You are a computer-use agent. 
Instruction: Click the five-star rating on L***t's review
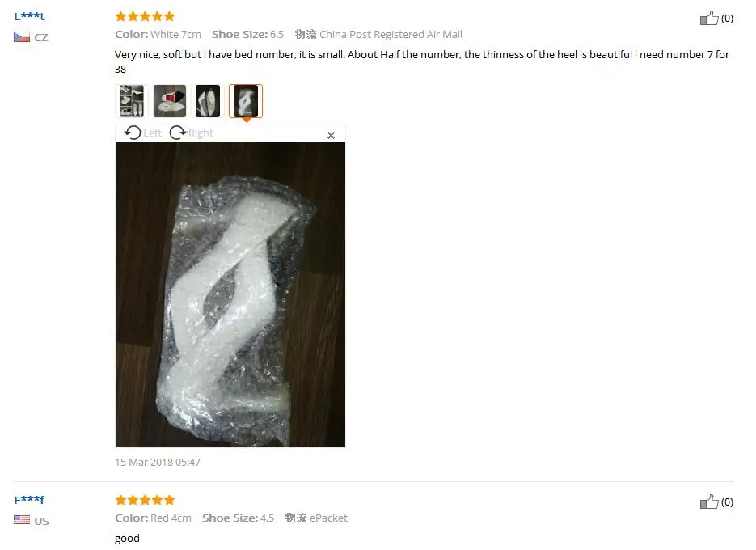coord(145,16)
